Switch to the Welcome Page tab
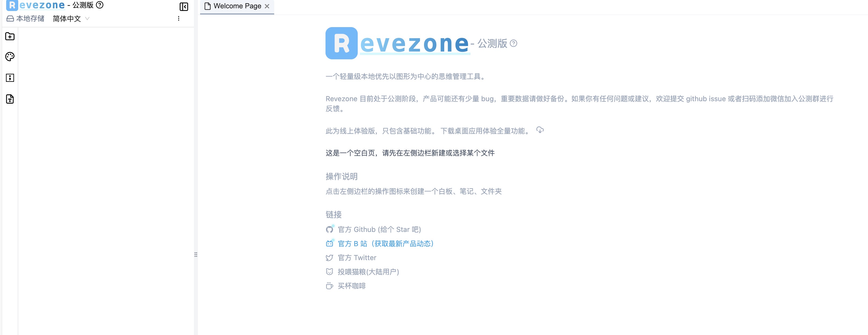 click(237, 6)
